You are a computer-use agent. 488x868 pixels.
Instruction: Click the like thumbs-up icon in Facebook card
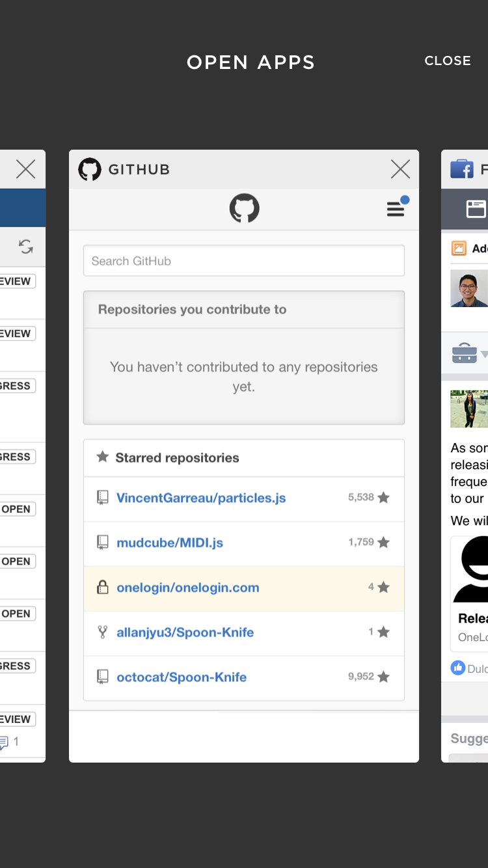[458, 668]
